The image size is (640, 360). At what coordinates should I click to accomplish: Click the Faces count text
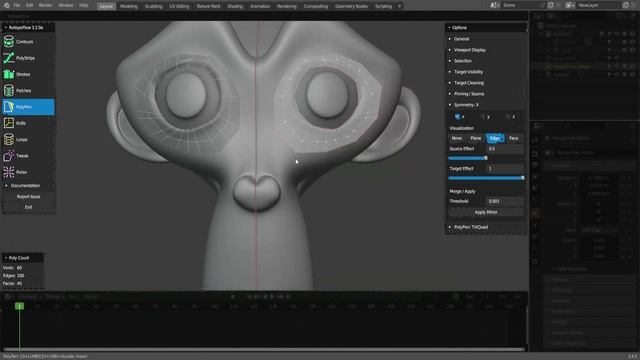(13, 283)
